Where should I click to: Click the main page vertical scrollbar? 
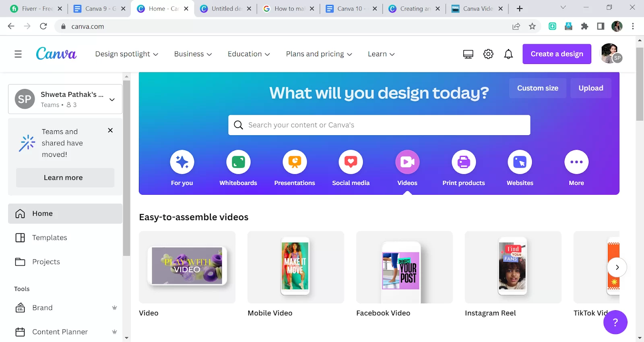click(x=640, y=84)
